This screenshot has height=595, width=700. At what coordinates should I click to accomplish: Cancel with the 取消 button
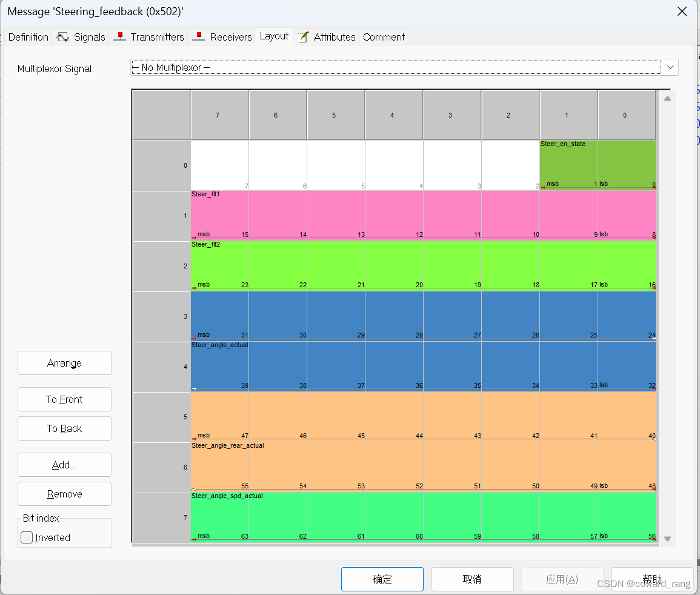click(472, 579)
